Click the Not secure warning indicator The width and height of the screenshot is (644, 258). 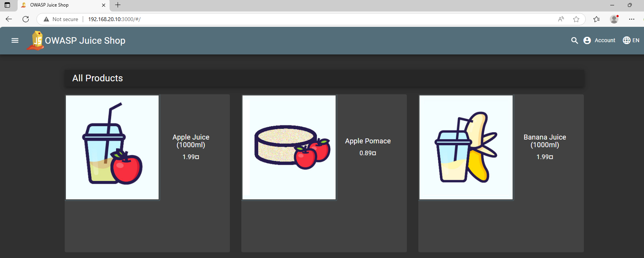pos(61,19)
